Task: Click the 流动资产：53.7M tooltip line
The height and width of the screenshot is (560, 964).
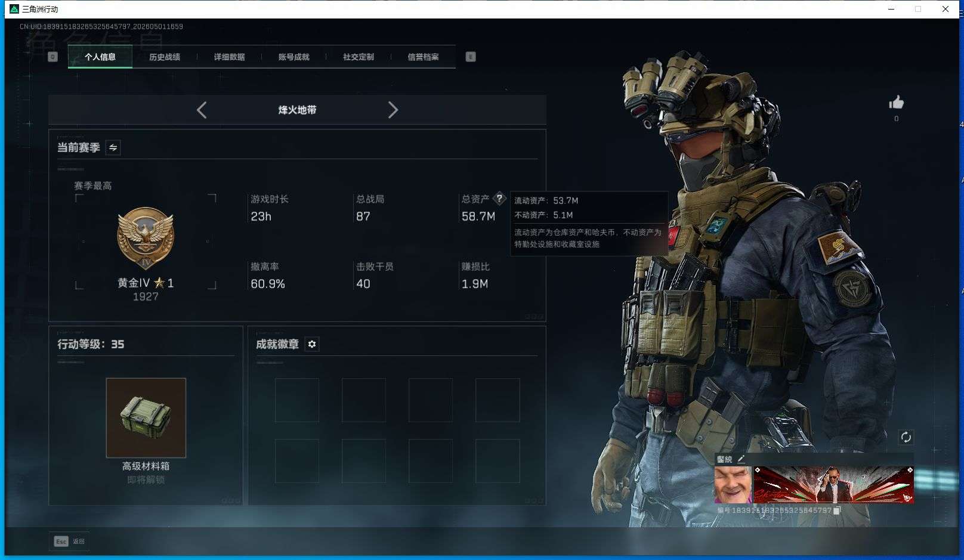Action: pyautogui.click(x=546, y=200)
